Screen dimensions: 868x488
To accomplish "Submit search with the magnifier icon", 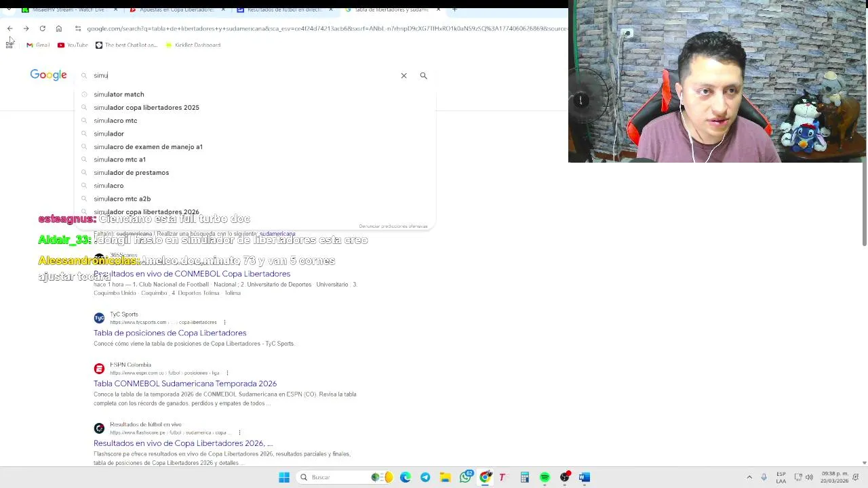I will (x=423, y=75).
